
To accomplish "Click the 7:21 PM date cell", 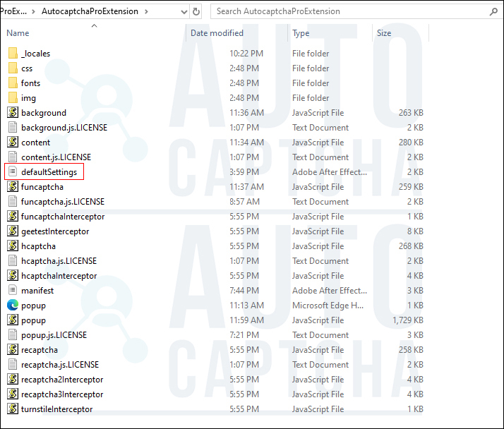I will pos(244,335).
